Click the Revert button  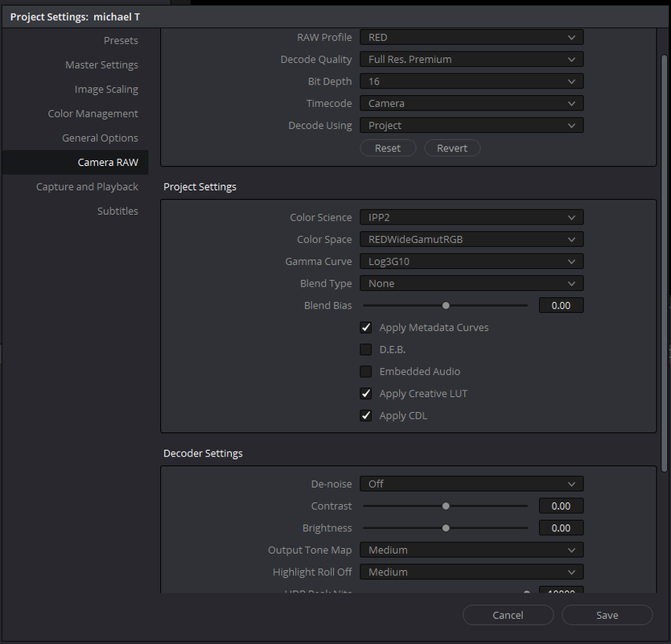pos(452,148)
